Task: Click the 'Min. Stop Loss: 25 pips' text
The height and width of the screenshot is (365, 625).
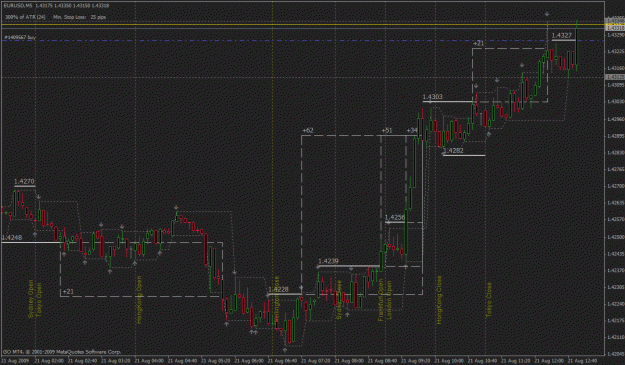Action: pyautogui.click(x=80, y=17)
